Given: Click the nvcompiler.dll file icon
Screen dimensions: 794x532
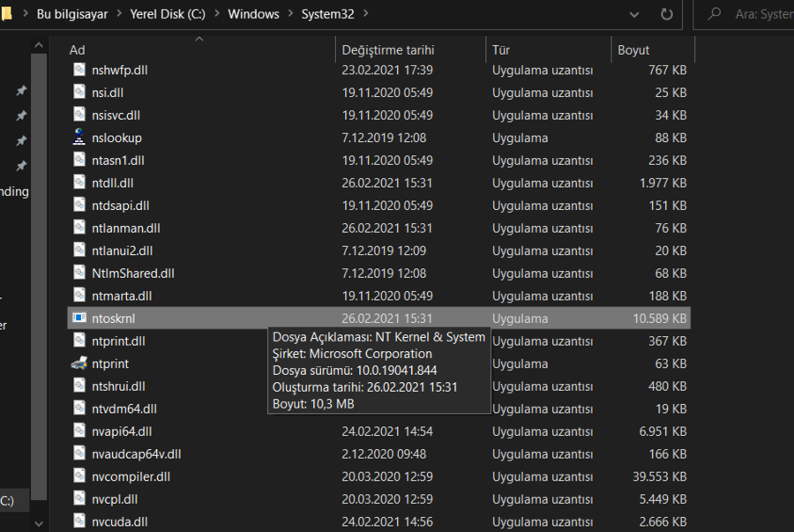Looking at the screenshot, I should tap(80, 476).
